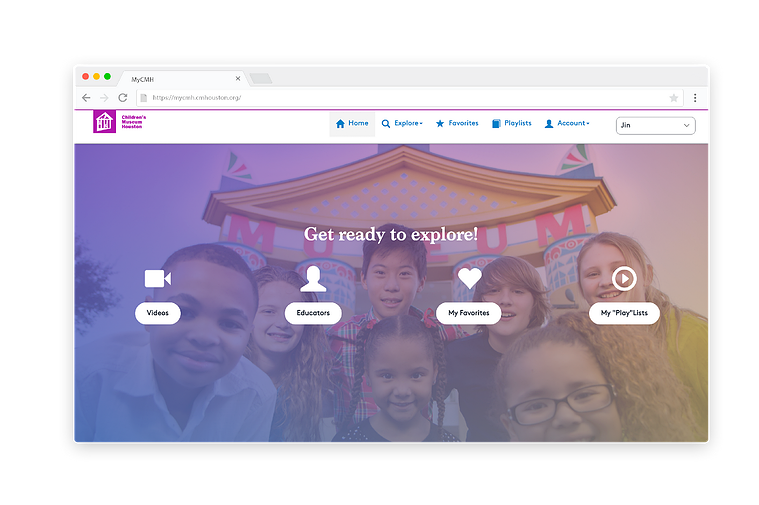Expand the Account menu
759x505 pixels.
567,123
